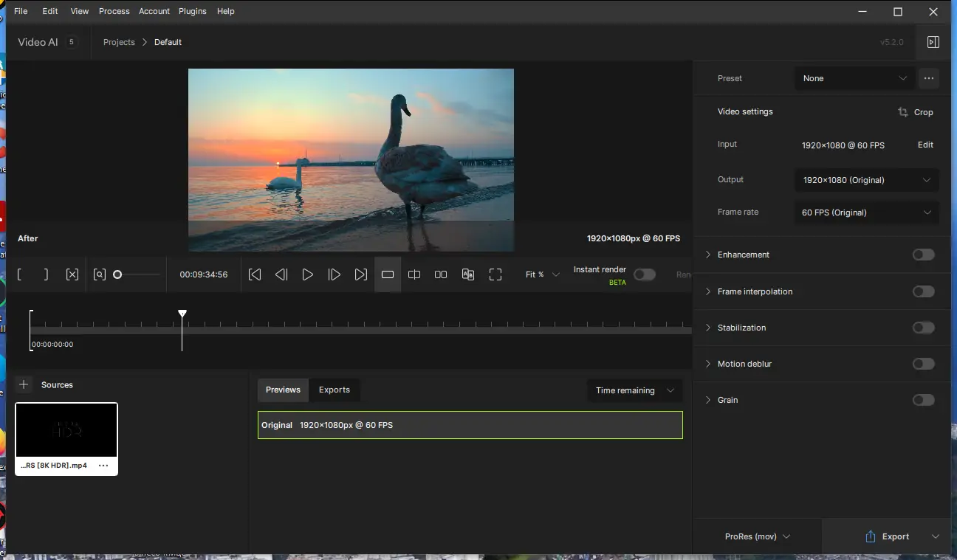Image resolution: width=957 pixels, height=560 pixels.
Task: Switch to the Exports tab
Action: pos(334,390)
